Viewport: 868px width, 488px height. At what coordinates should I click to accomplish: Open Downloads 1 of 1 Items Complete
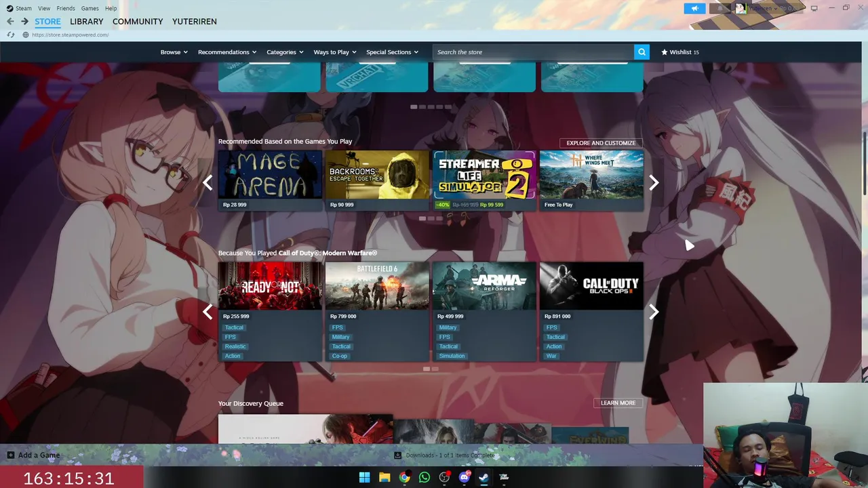click(x=444, y=455)
